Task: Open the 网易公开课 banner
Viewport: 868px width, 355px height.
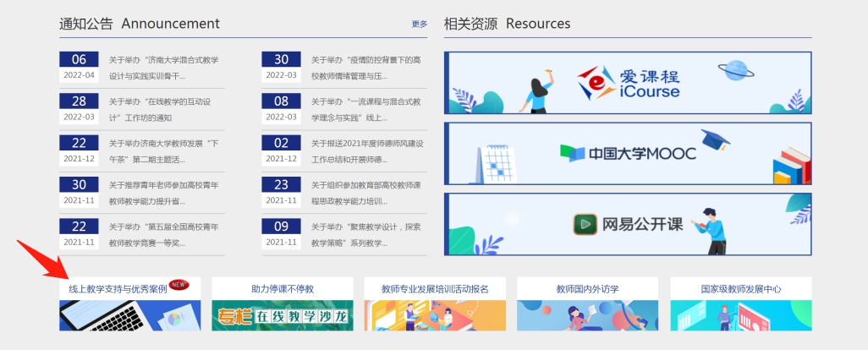Action: coord(627,224)
